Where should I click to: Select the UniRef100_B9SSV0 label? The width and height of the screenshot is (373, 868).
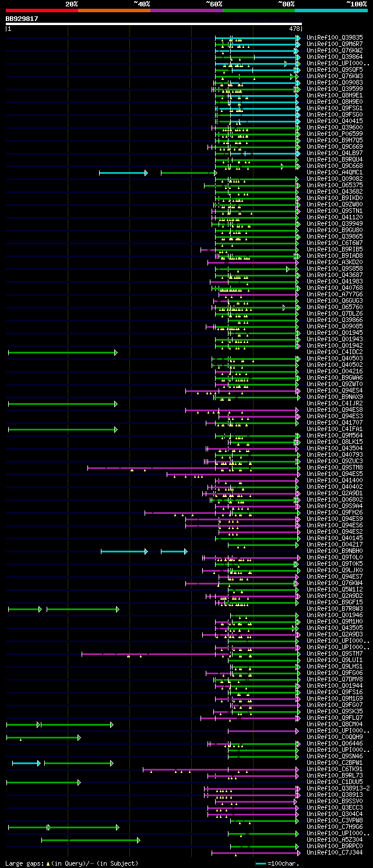coord(335,801)
